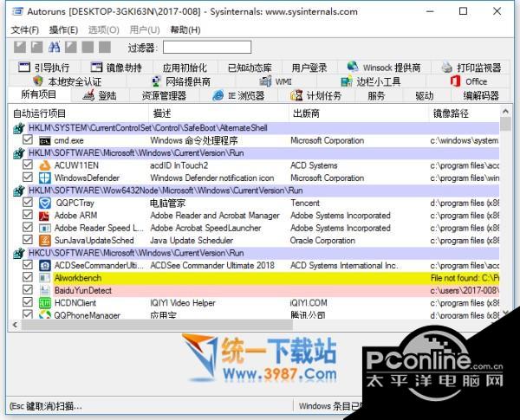Click the Adobe ARM red icon
The width and height of the screenshot is (520, 420).
[44, 216]
